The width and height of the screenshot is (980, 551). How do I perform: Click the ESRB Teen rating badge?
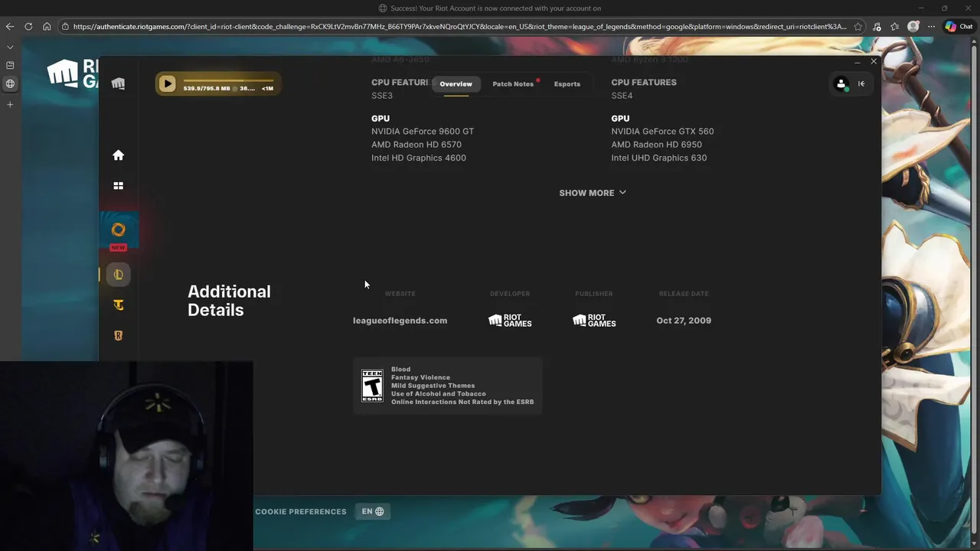point(372,386)
